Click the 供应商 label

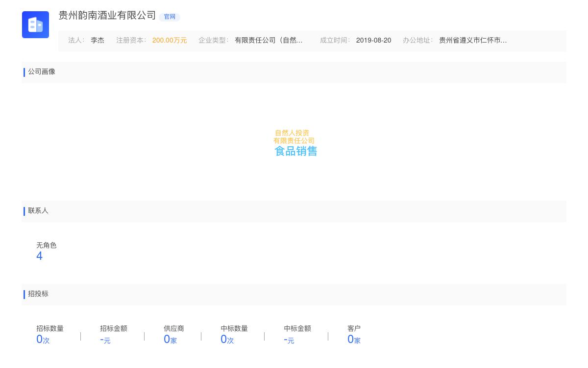pos(174,328)
